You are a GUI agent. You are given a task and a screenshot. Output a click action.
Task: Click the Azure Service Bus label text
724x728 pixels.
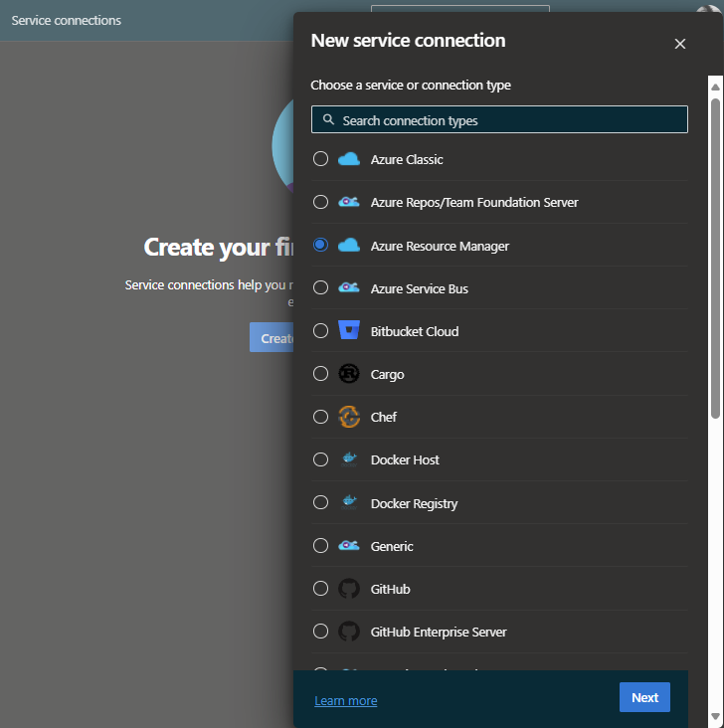[419, 288]
